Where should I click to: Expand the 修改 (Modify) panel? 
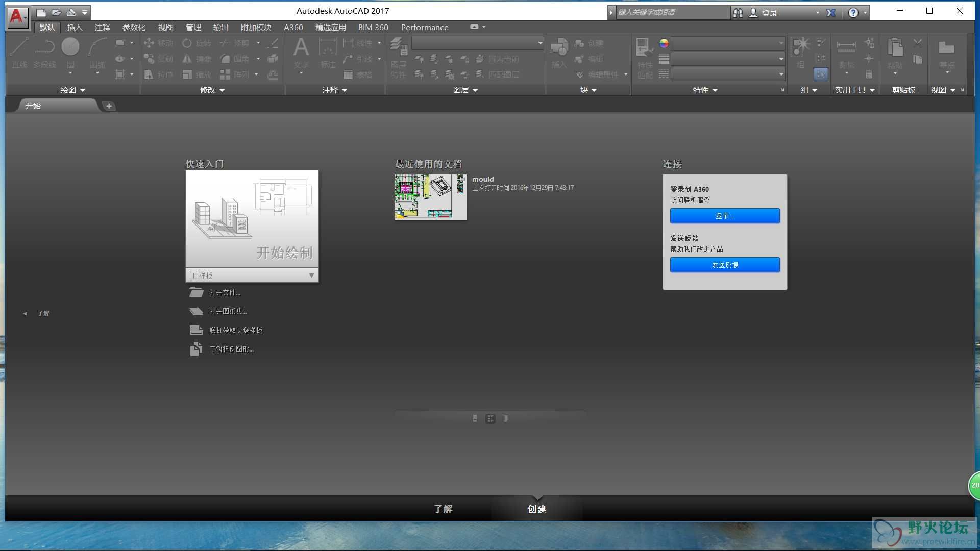(x=212, y=90)
